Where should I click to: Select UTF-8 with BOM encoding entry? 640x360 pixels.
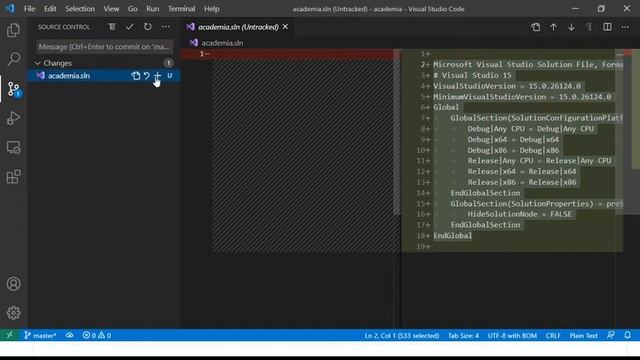pyautogui.click(x=512, y=336)
